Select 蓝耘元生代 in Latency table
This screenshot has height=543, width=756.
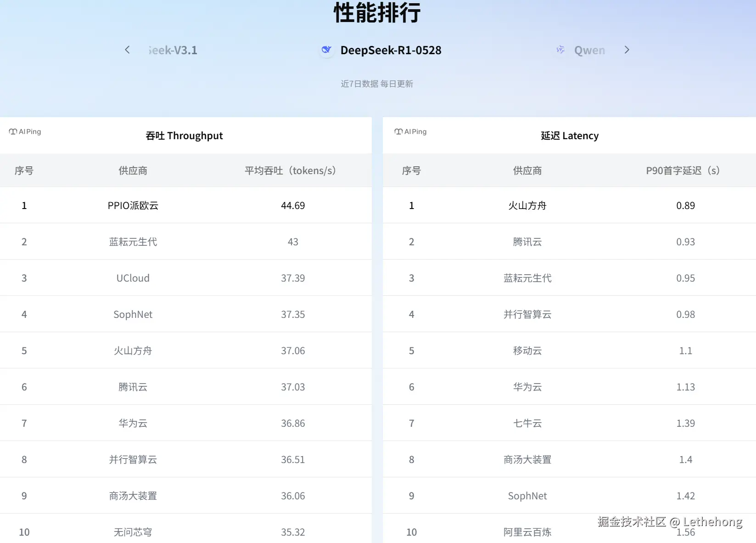(x=527, y=278)
